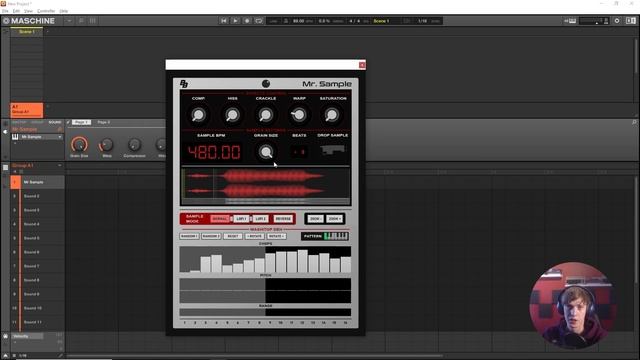Screen dimensions: 640x360
Task: Open the Velocity lane selector
Action: point(27,336)
